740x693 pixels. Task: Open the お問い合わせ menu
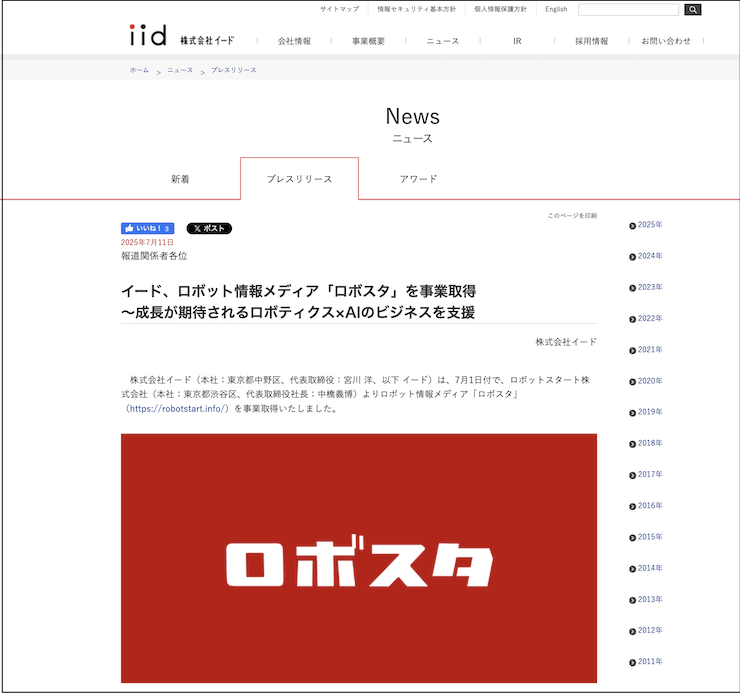[x=665, y=41]
